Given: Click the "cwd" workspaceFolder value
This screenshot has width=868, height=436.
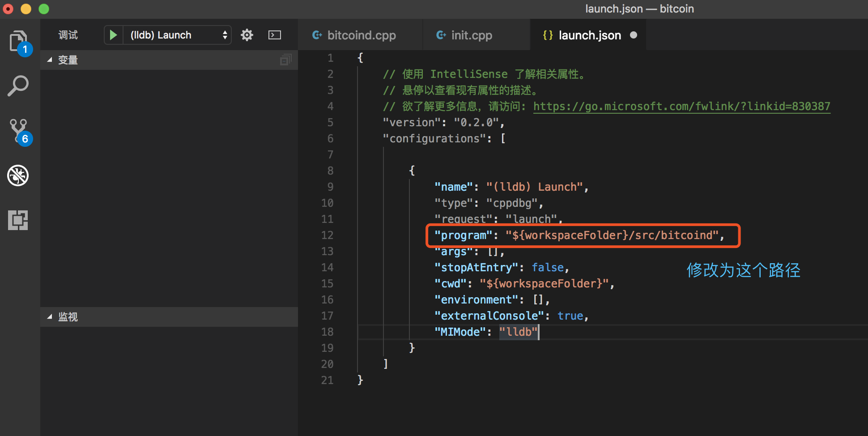Looking at the screenshot, I should (544, 284).
